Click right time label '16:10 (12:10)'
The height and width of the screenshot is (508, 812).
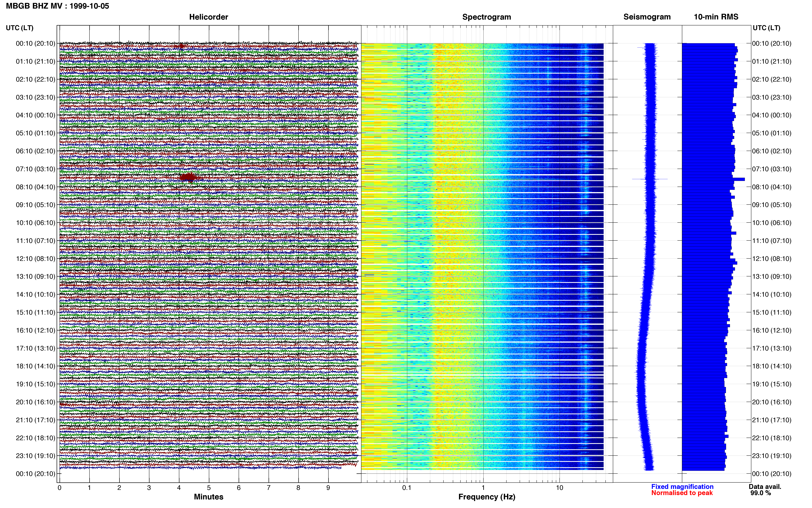pos(772,330)
